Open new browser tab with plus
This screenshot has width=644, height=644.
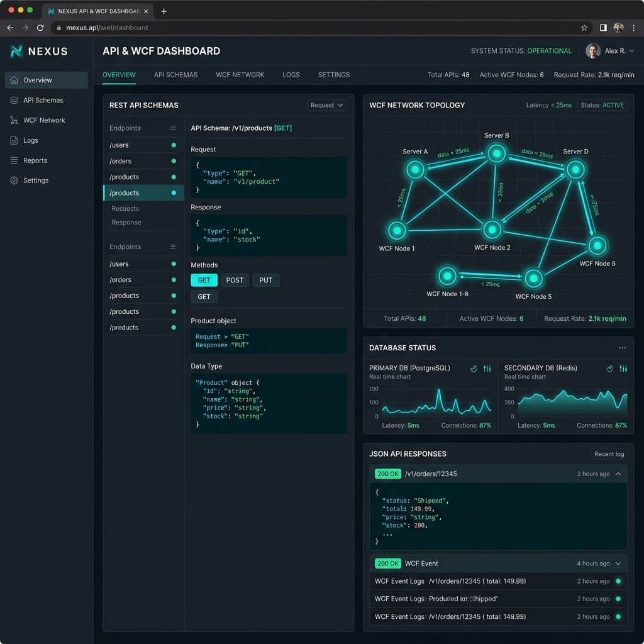point(164,11)
